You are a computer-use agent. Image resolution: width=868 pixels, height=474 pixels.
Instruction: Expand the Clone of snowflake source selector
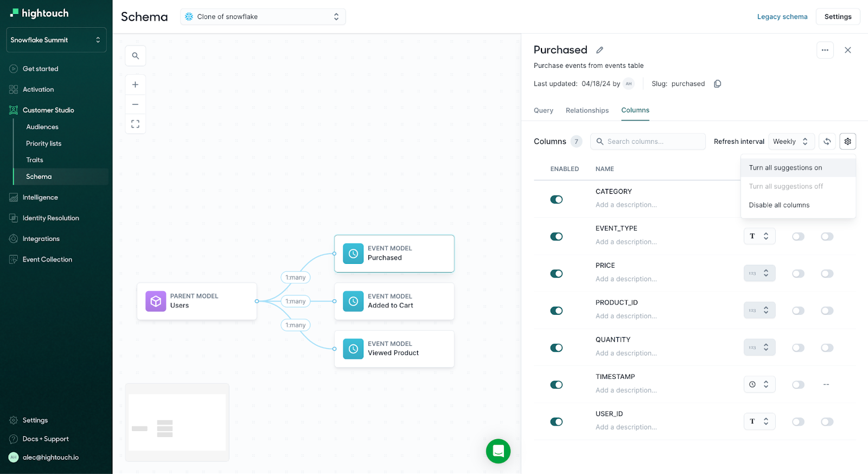pos(263,17)
